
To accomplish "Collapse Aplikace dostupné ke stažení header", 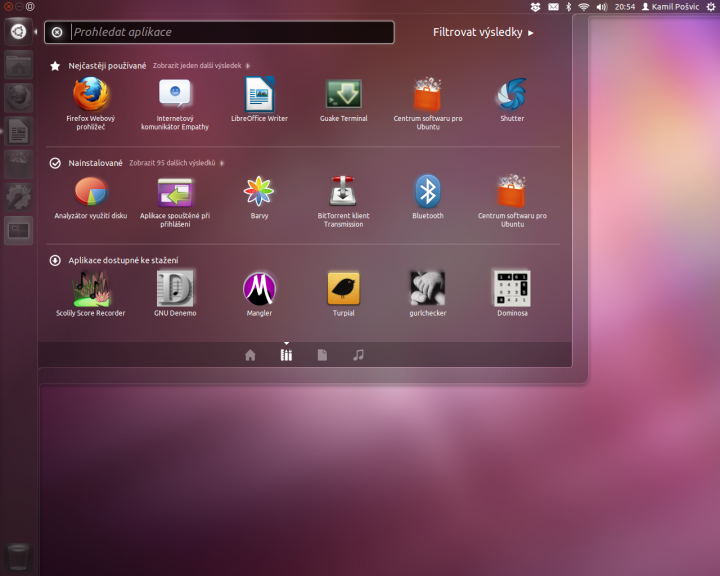I will click(123, 260).
